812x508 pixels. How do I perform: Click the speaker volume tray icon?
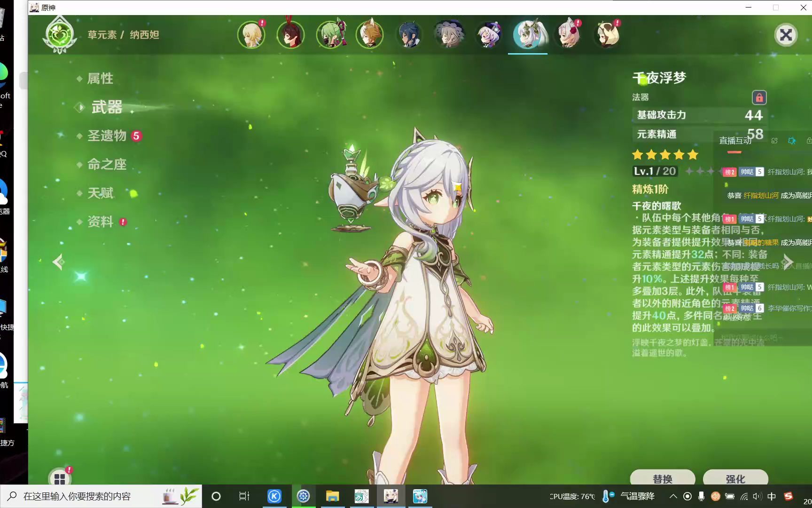point(757,496)
